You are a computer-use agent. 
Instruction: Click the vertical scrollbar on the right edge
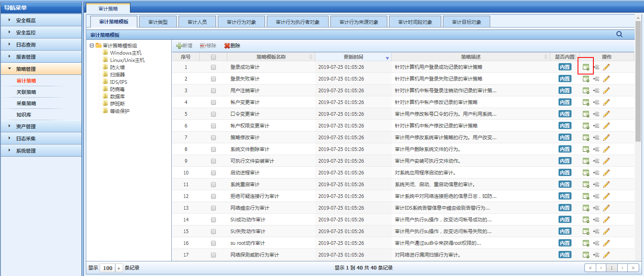pos(639,121)
